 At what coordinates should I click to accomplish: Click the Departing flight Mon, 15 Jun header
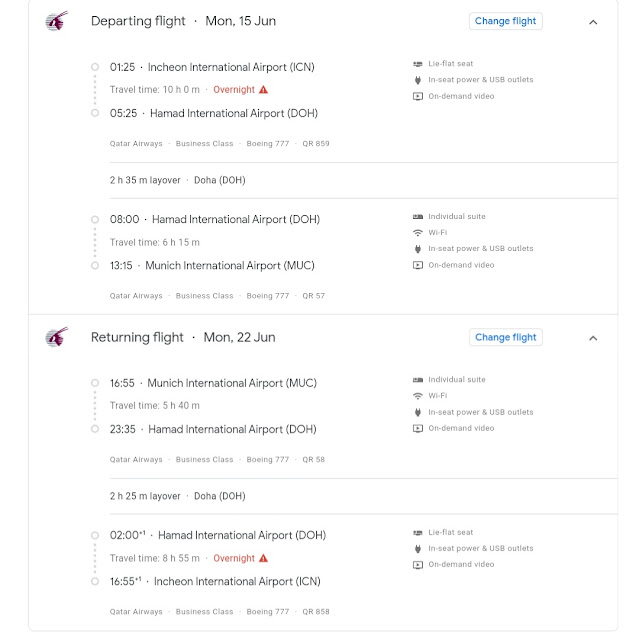[183, 21]
